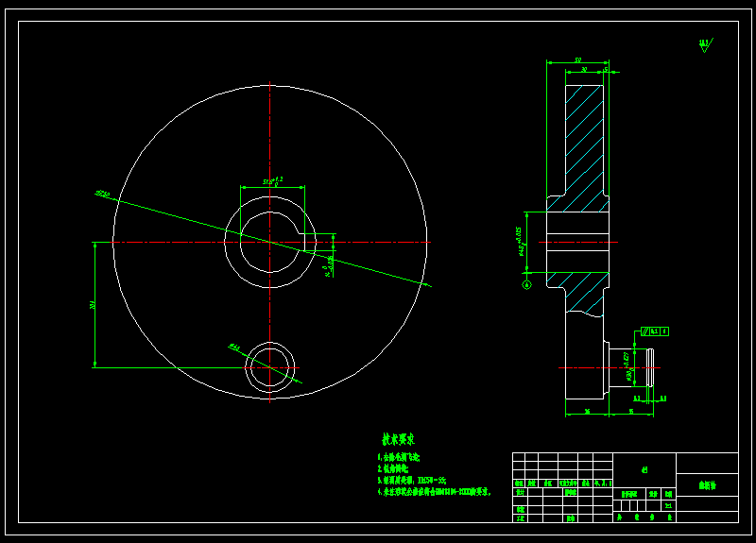Select the 51.8 keyway dimension above the hub

point(273,181)
